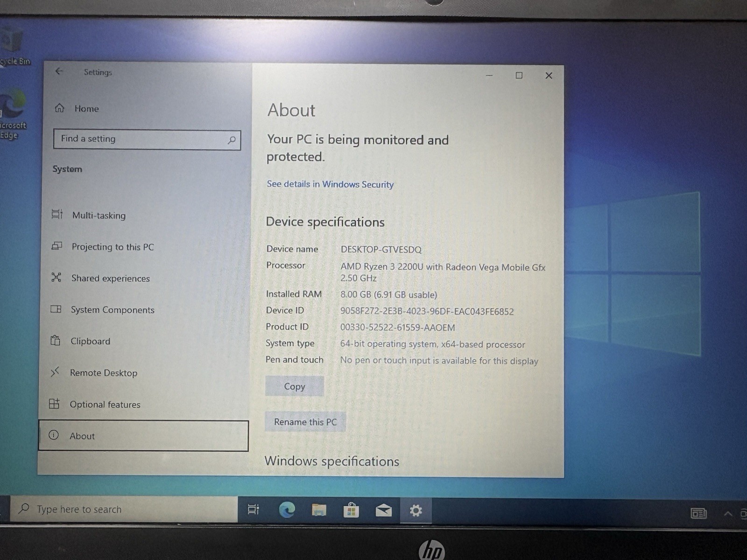This screenshot has width=747, height=560.
Task: Copy device specifications with Copy button
Action: [295, 386]
